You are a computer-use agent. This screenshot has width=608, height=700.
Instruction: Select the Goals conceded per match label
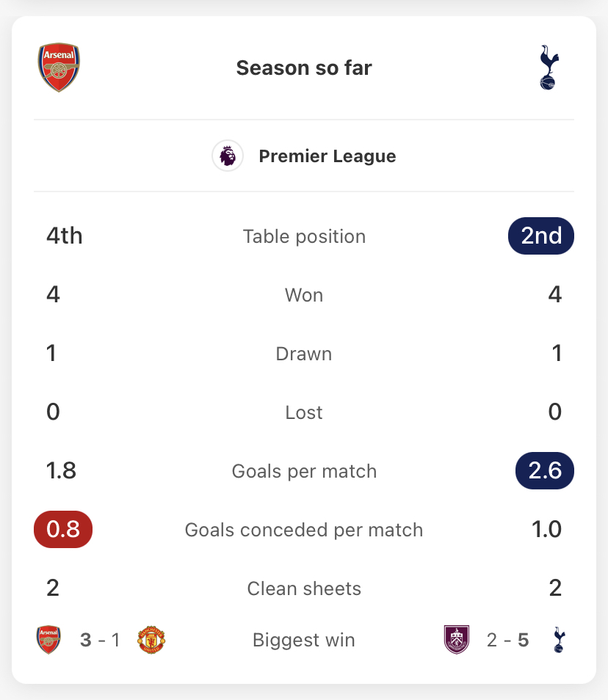[x=304, y=530]
